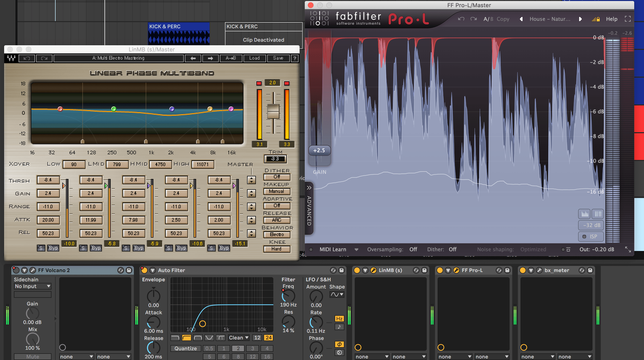Image resolution: width=644 pixels, height=360 pixels.
Task: Deactivate the Auto Filter device
Action: pyautogui.click(x=144, y=270)
